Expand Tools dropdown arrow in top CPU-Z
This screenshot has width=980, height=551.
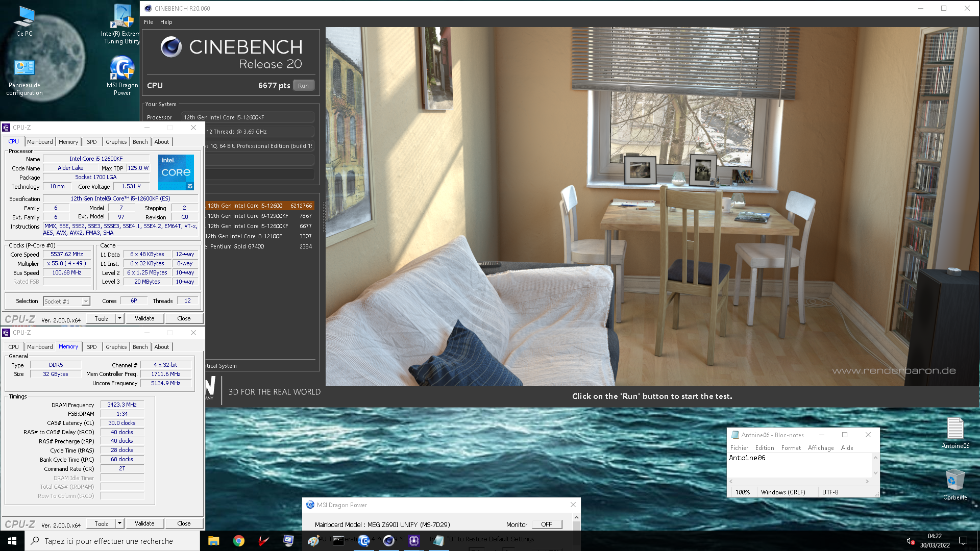pos(119,318)
